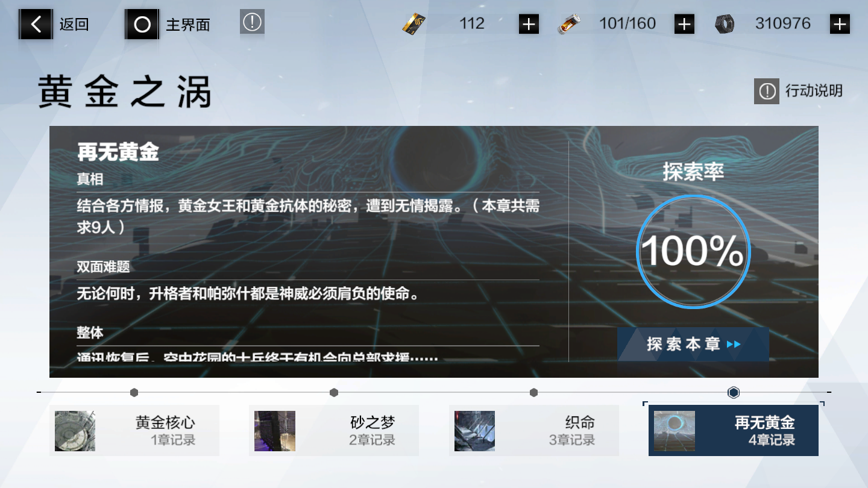Go to 主界面 main screen label
Screen dimensions: 868x488
[x=188, y=25]
